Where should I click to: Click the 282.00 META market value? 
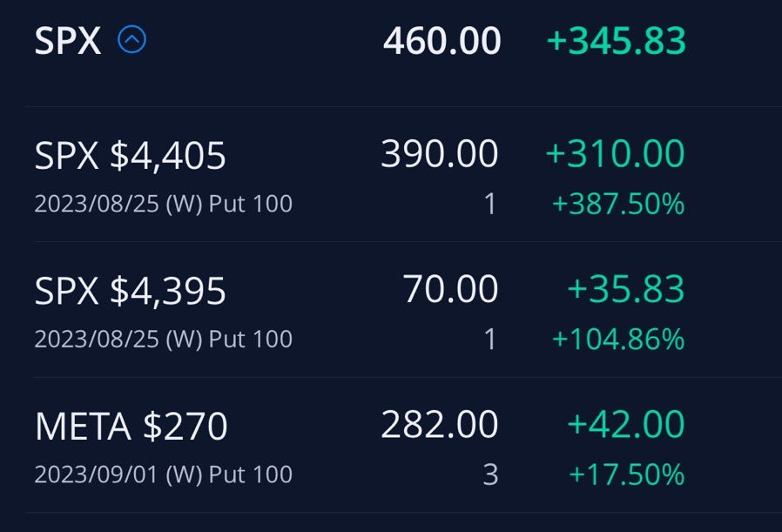(x=439, y=425)
